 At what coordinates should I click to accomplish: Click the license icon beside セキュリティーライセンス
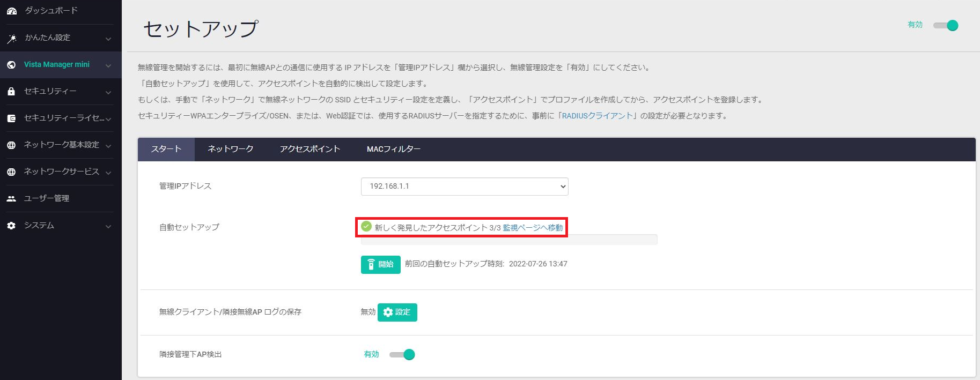click(11, 118)
